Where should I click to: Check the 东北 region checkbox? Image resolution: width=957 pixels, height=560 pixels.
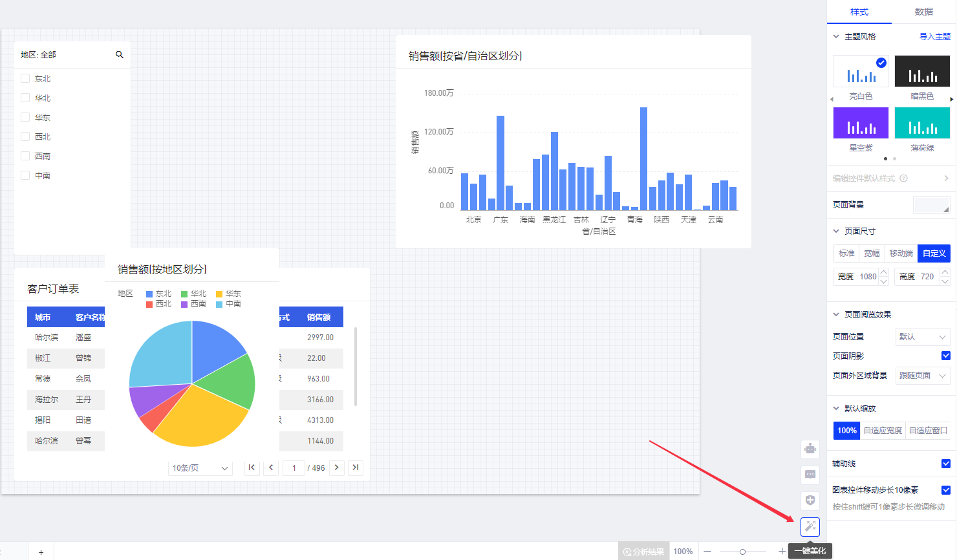pyautogui.click(x=25, y=78)
